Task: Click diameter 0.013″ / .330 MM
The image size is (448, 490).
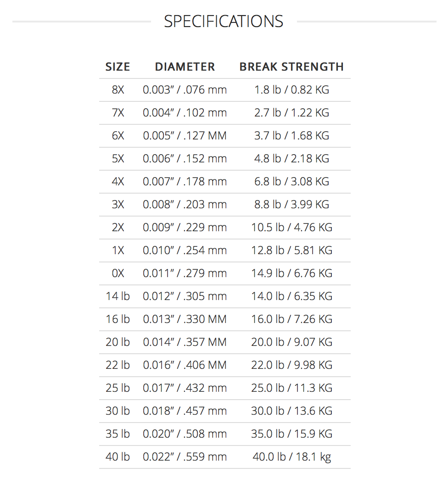Action: tap(185, 319)
